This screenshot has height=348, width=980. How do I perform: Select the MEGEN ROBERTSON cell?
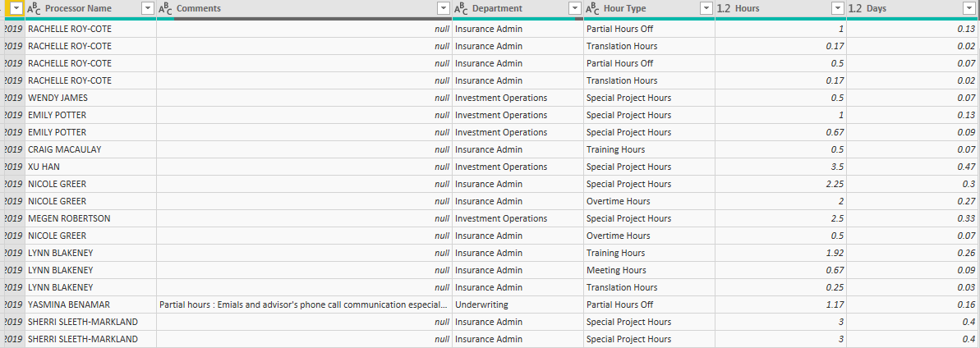(x=90, y=218)
